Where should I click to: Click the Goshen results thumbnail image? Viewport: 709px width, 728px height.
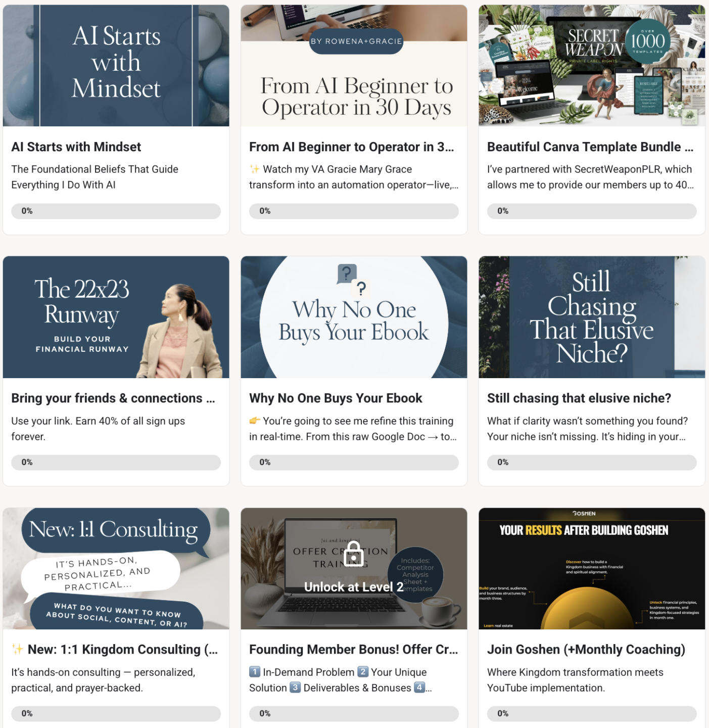point(592,569)
